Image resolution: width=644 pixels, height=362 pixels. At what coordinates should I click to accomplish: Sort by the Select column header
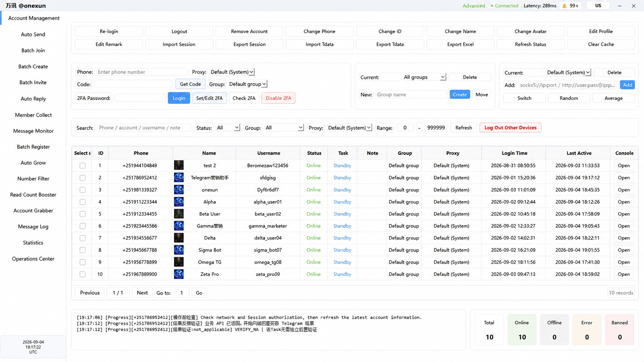click(82, 153)
